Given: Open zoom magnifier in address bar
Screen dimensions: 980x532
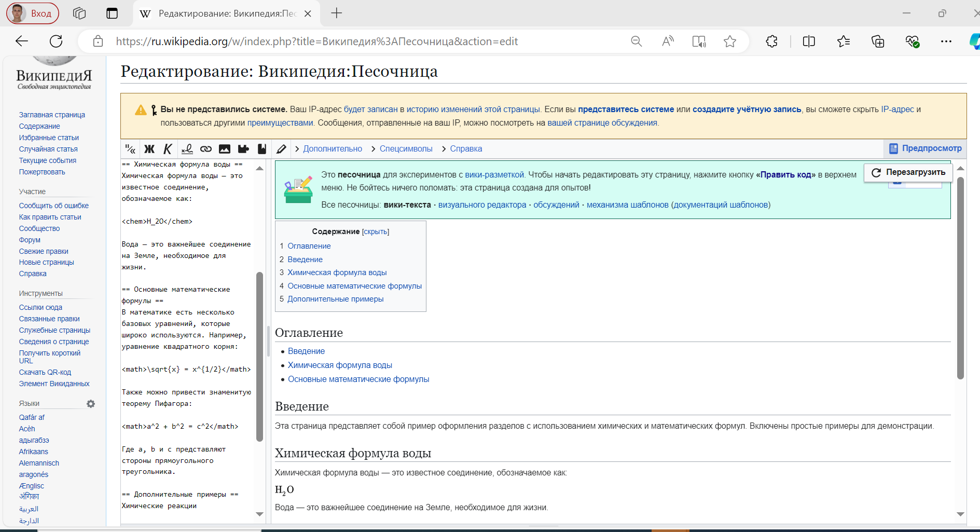Looking at the screenshot, I should (x=637, y=42).
